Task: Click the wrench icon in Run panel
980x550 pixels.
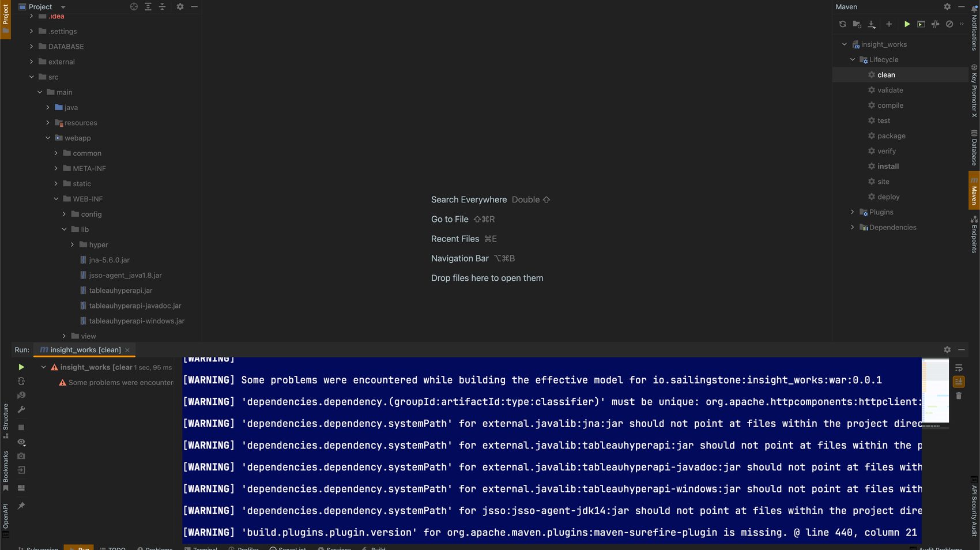Action: pos(21,410)
